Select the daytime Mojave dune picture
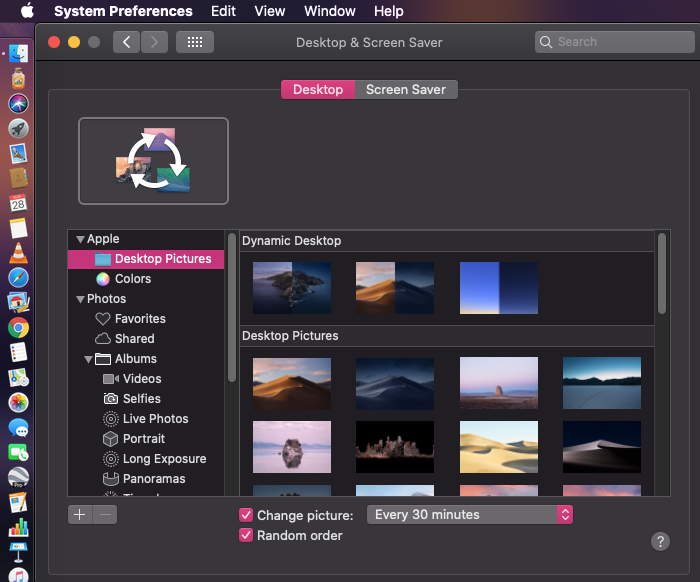 point(292,384)
